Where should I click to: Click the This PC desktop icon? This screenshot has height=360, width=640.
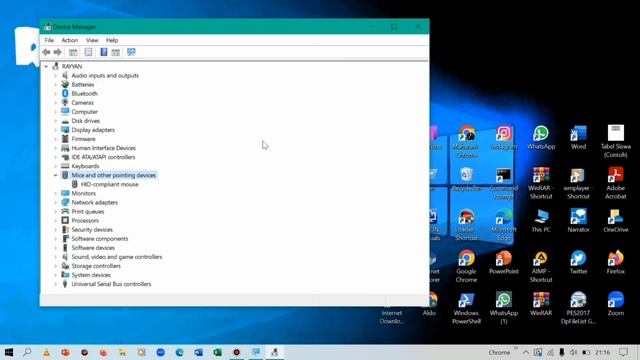(x=541, y=221)
